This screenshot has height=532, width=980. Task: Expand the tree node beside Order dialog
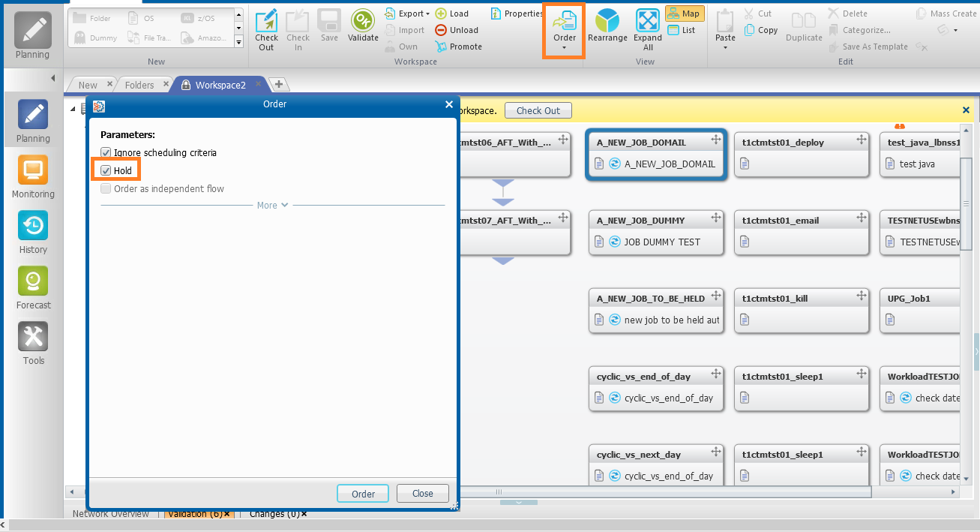73,109
